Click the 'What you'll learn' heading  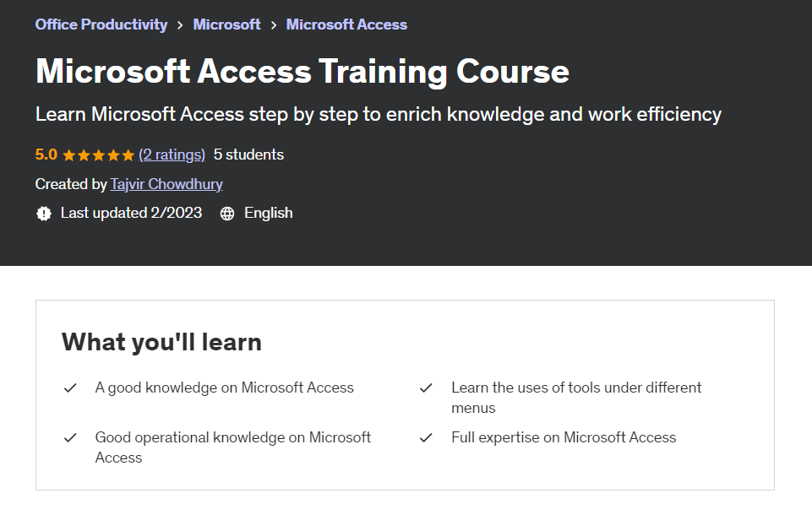point(161,342)
